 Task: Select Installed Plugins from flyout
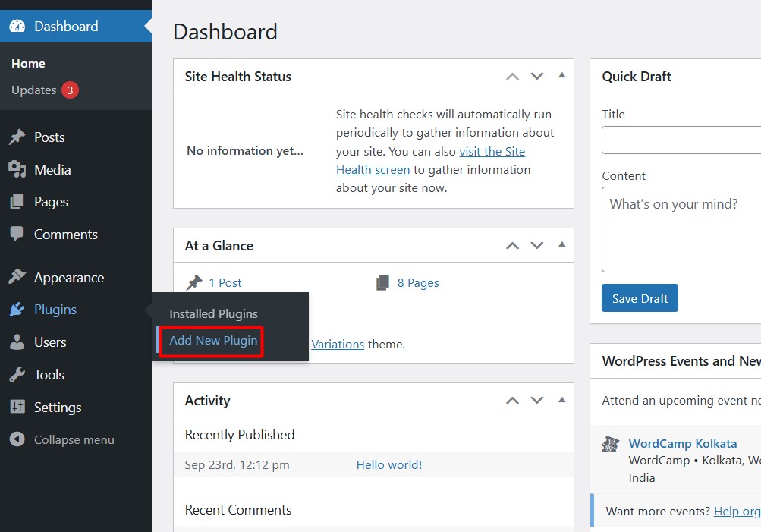click(213, 314)
